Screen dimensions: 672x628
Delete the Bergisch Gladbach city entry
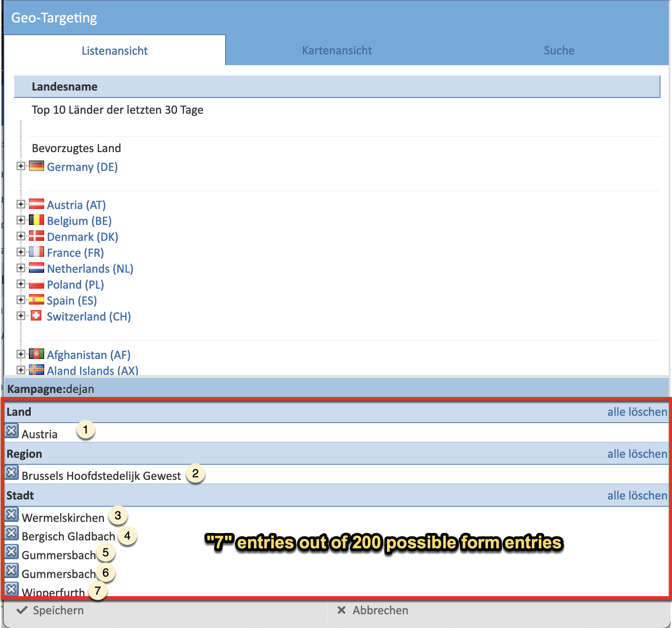(x=12, y=533)
